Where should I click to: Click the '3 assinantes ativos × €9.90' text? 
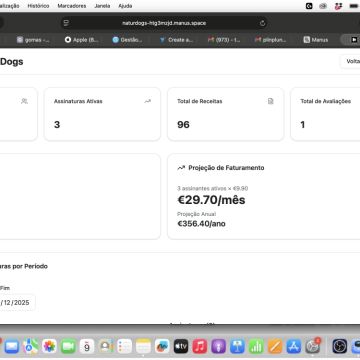point(213,188)
